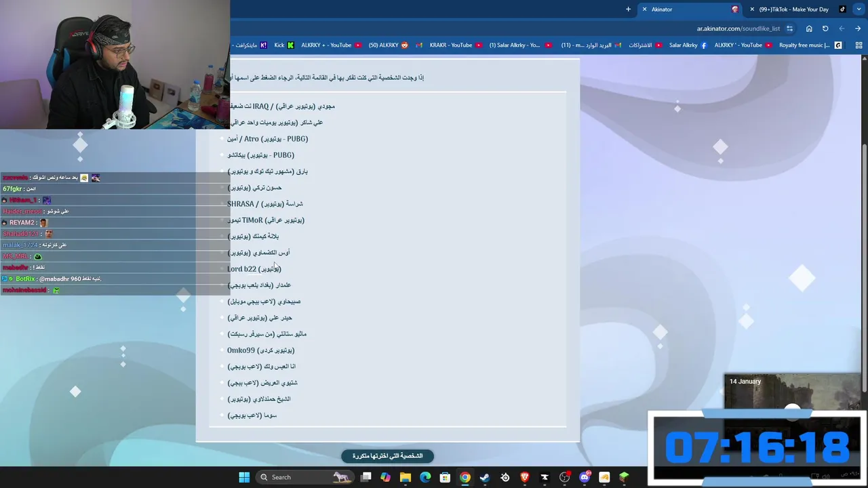Open the (1) Salar Alkrky YouTube bookmark

pos(519,45)
